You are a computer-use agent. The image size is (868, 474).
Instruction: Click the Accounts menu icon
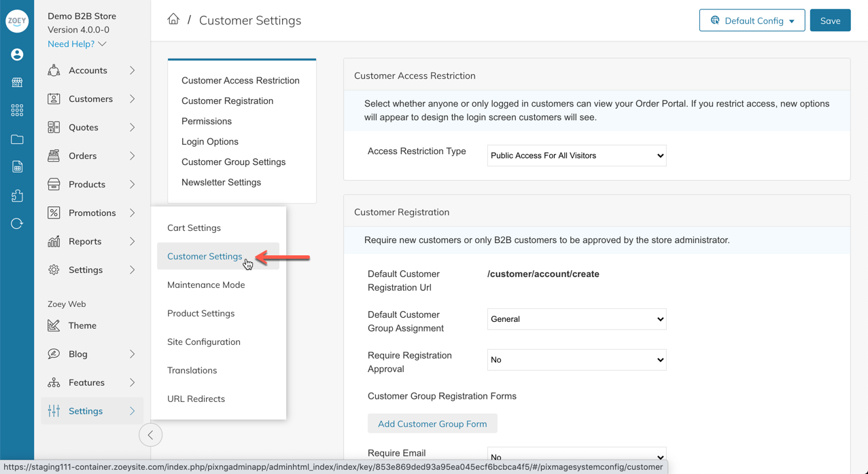point(54,70)
